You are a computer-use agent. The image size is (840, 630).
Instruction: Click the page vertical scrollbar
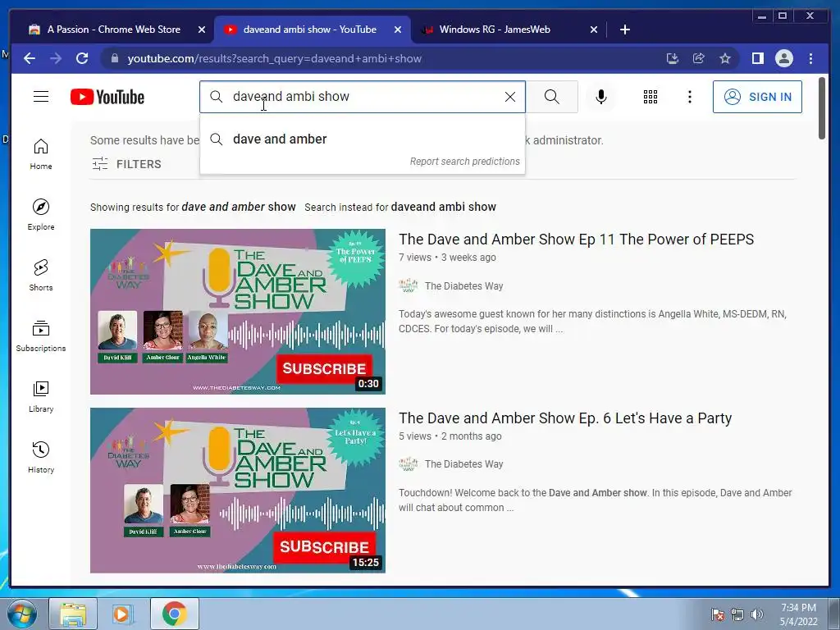tap(822, 108)
